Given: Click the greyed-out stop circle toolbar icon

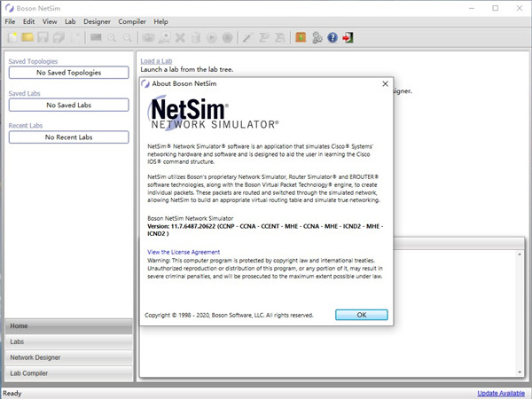Looking at the screenshot, I should pos(227,37).
